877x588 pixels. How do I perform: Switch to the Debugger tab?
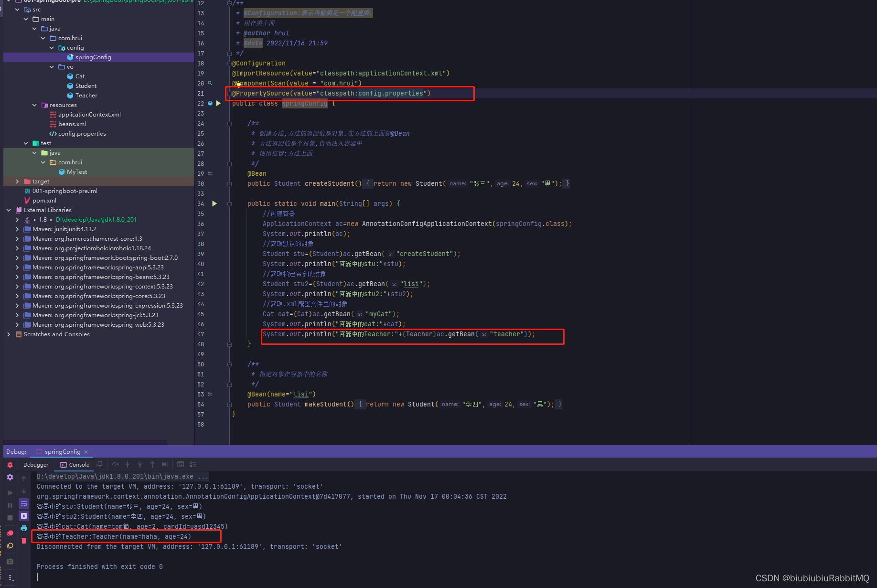point(36,465)
